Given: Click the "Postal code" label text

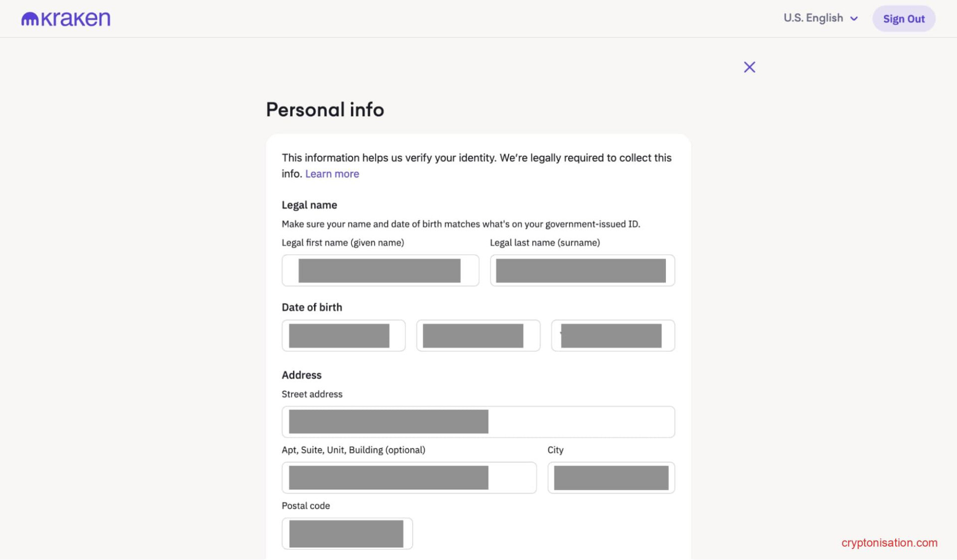Looking at the screenshot, I should point(306,506).
